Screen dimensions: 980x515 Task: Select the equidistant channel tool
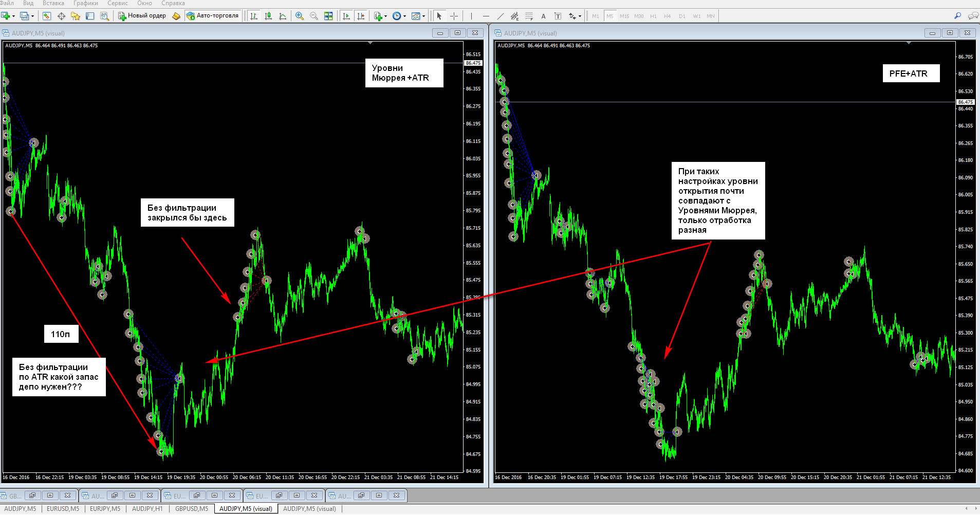[x=514, y=16]
